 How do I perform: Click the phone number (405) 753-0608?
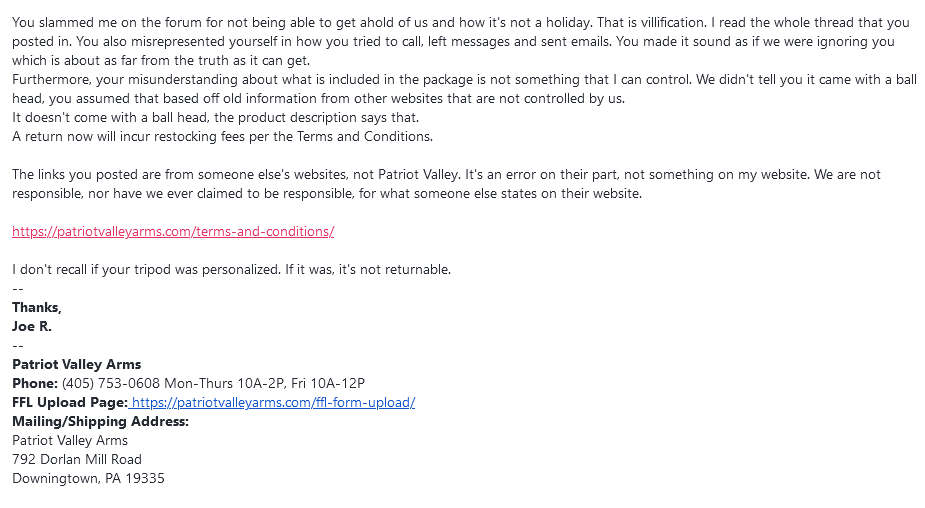(x=111, y=384)
